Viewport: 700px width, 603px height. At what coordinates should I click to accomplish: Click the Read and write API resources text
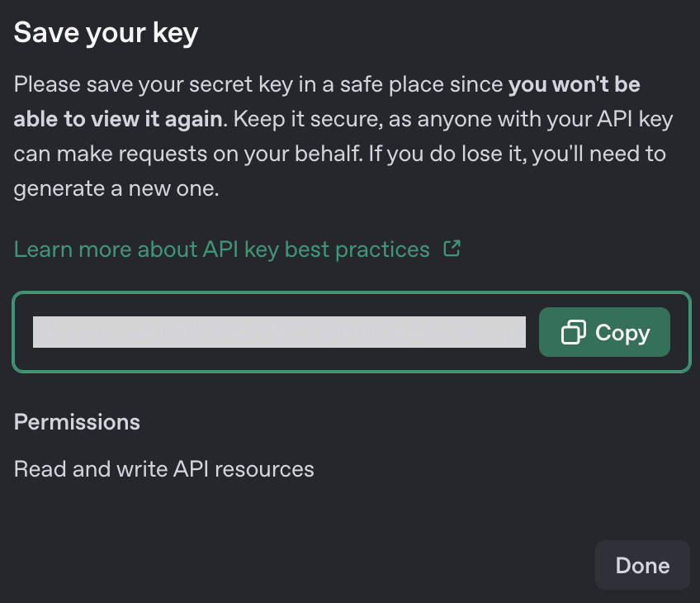click(164, 469)
